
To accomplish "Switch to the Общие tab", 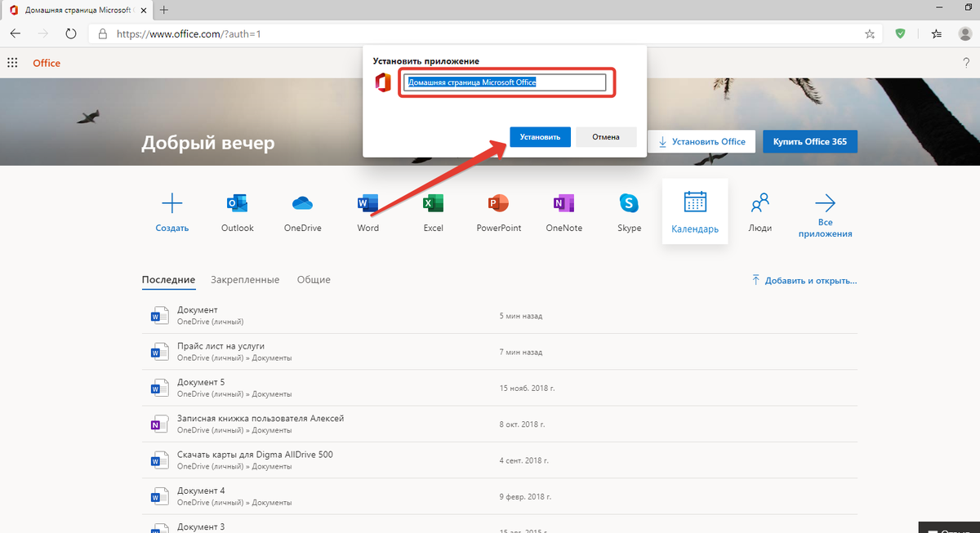I will [314, 279].
